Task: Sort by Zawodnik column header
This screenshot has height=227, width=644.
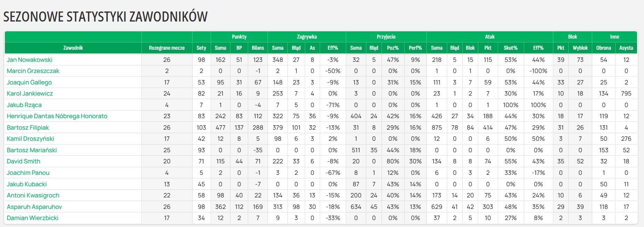Action: point(73,48)
